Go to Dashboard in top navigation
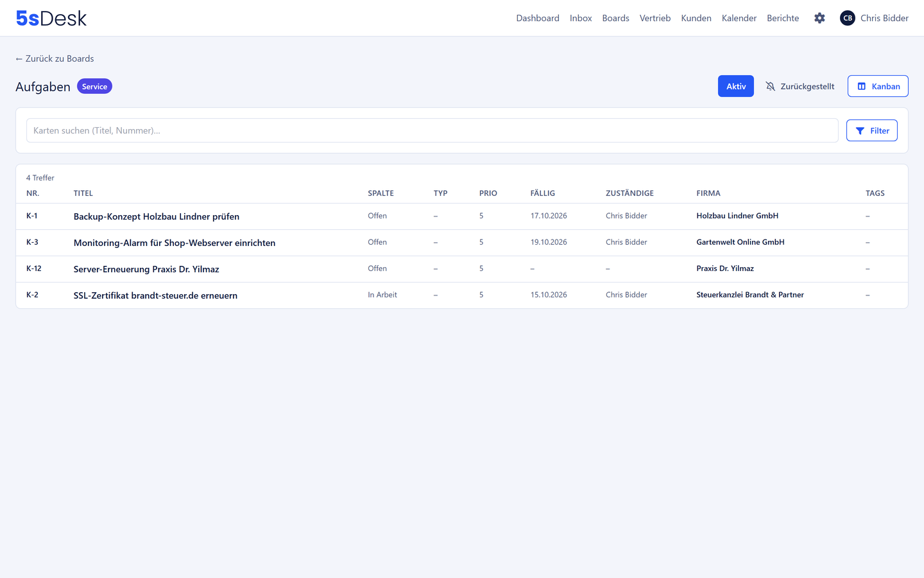Image resolution: width=924 pixels, height=578 pixels. pyautogui.click(x=538, y=18)
